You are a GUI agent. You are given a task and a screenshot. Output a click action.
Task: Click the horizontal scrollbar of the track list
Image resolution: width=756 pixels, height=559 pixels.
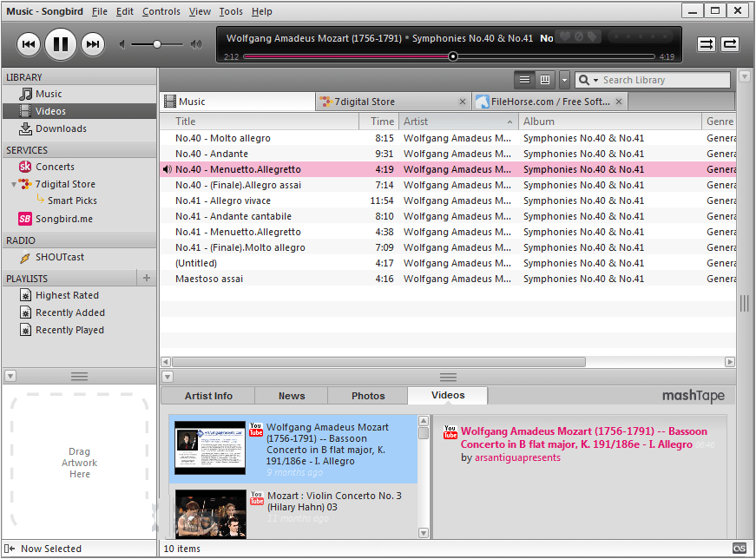pos(379,362)
